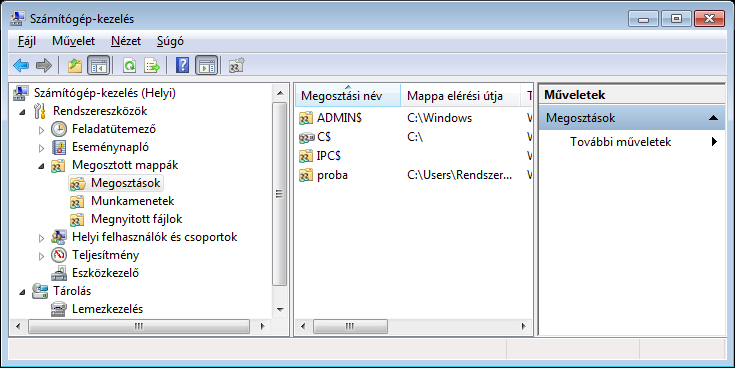
Task: Select the C$ share
Action: pyautogui.click(x=324, y=137)
